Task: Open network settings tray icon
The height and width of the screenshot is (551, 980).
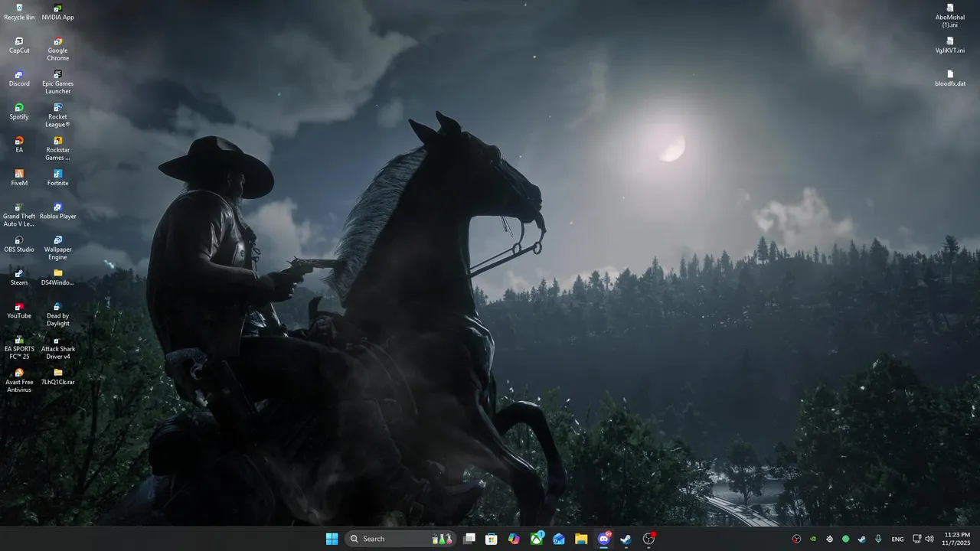Action: click(x=917, y=539)
